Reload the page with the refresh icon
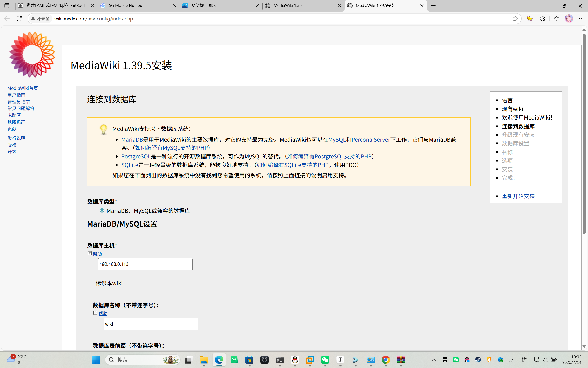The height and width of the screenshot is (368, 588). (19, 18)
